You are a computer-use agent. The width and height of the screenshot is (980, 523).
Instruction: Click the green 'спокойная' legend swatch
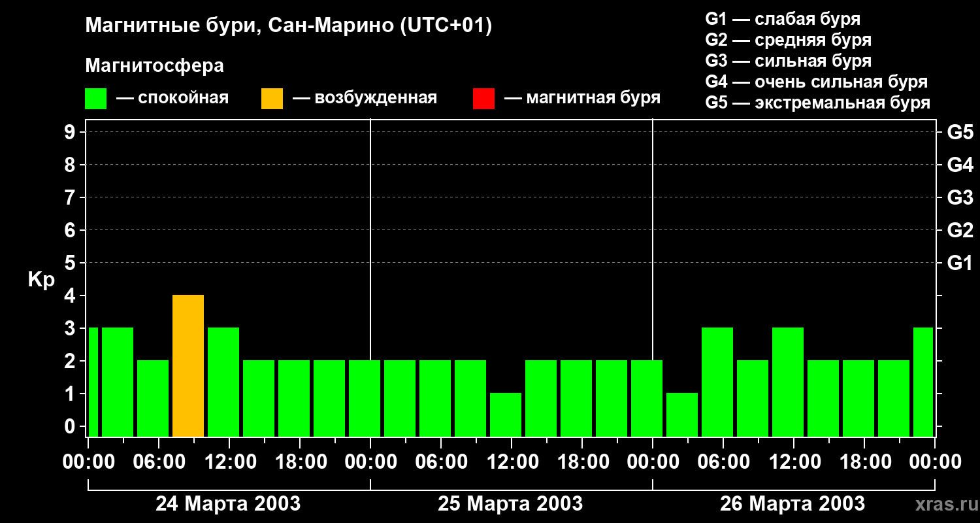(96, 99)
